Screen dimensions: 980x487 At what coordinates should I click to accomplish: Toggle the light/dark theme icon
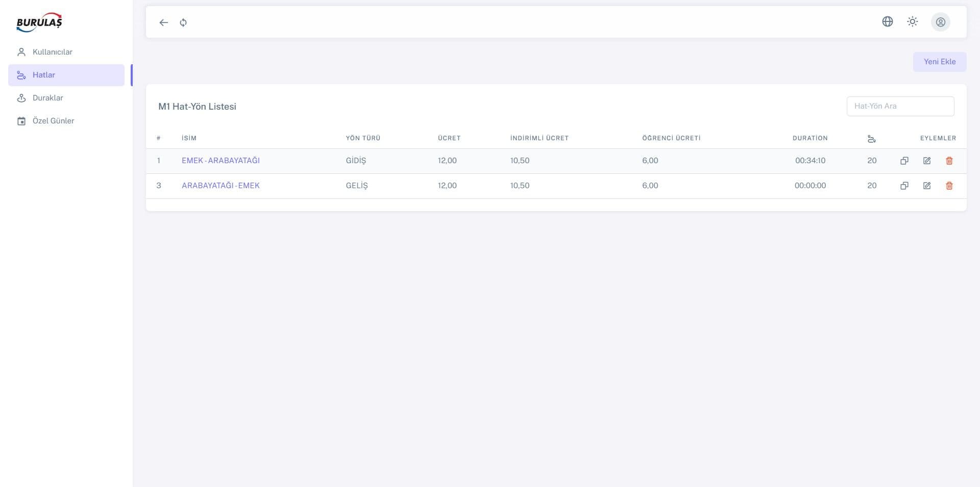pyautogui.click(x=913, y=22)
